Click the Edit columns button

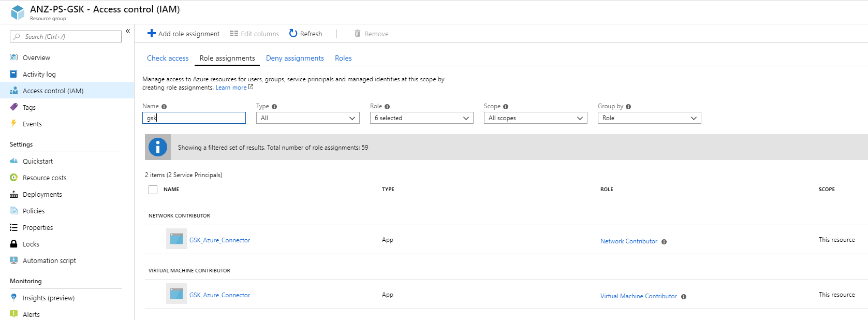pos(254,34)
